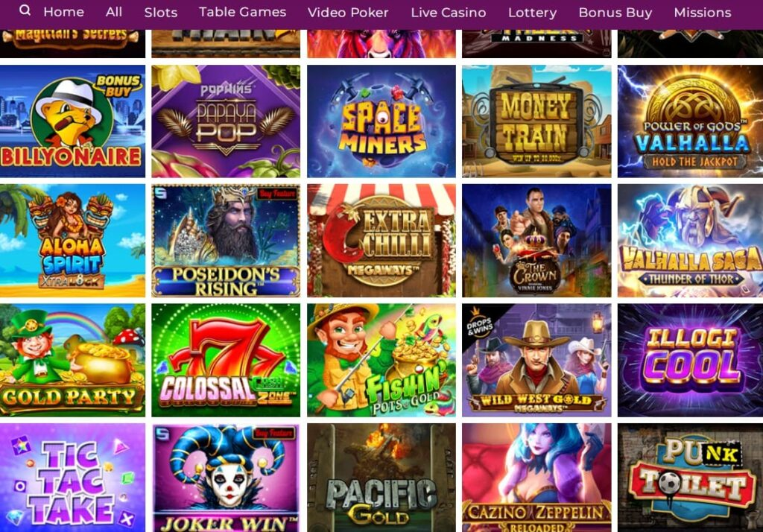Click the search magnifier icon
The width and height of the screenshot is (763, 532).
point(25,10)
